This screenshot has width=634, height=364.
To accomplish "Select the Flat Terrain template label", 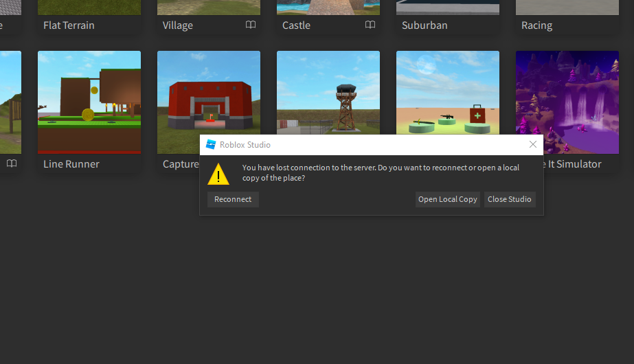I will pos(69,25).
